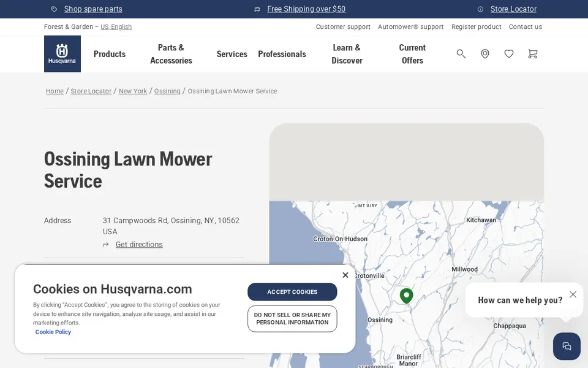
Task: Change the US, English language setting
Action: [116, 26]
